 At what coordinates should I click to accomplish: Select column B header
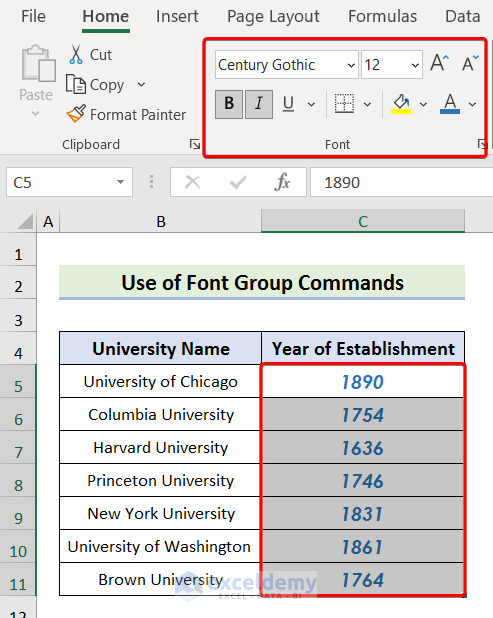160,221
